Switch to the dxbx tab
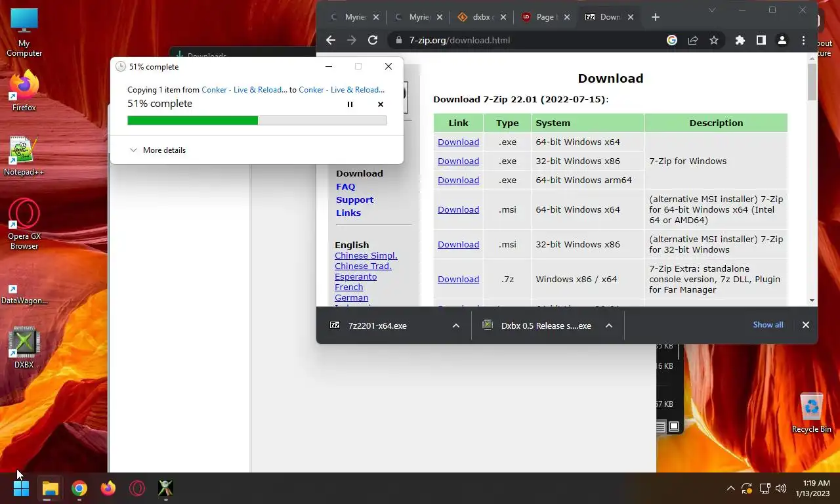 point(482,17)
